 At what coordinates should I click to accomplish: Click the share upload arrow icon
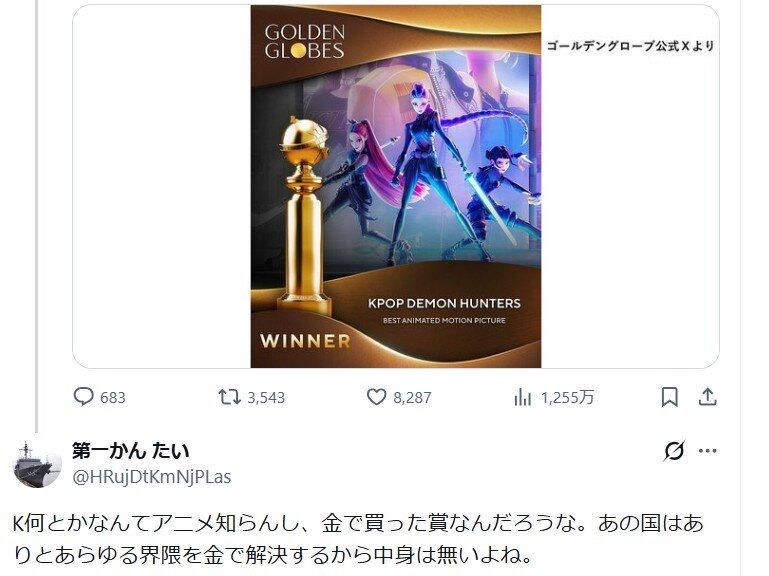point(707,397)
